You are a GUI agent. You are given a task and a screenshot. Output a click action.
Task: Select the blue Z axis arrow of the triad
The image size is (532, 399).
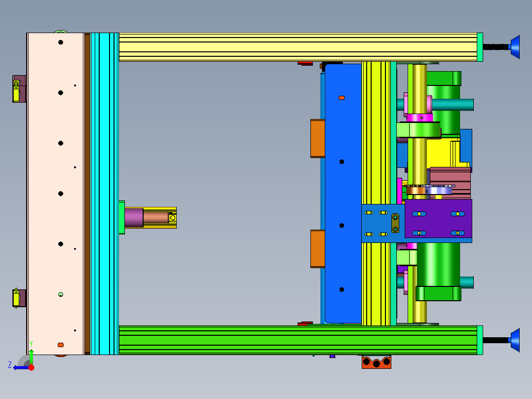coord(21,368)
